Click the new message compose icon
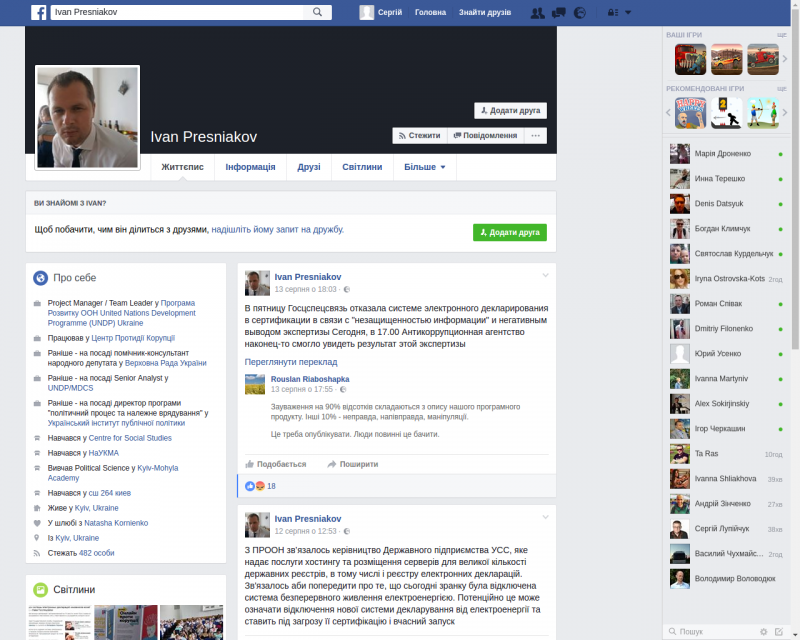This screenshot has width=800, height=640. tap(779, 632)
